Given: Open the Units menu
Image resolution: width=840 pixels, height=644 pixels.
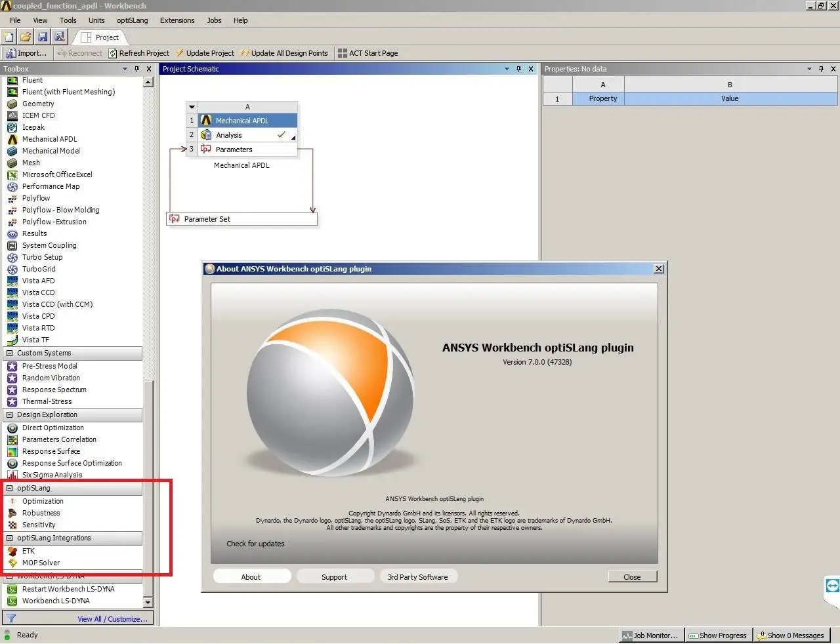Looking at the screenshot, I should [96, 20].
